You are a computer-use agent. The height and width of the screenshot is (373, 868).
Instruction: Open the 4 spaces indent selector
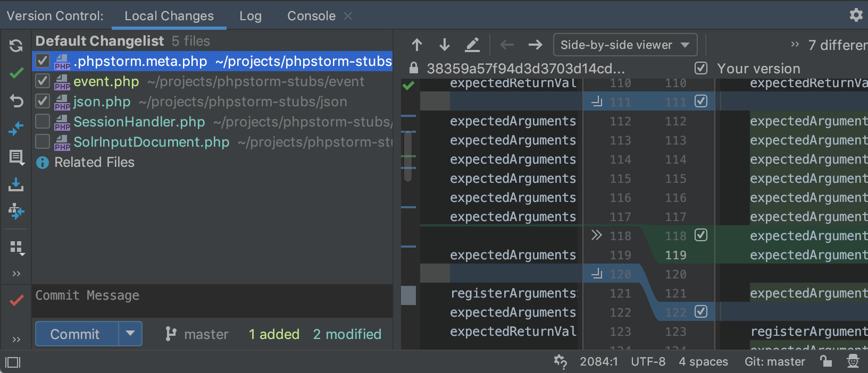coord(703,362)
